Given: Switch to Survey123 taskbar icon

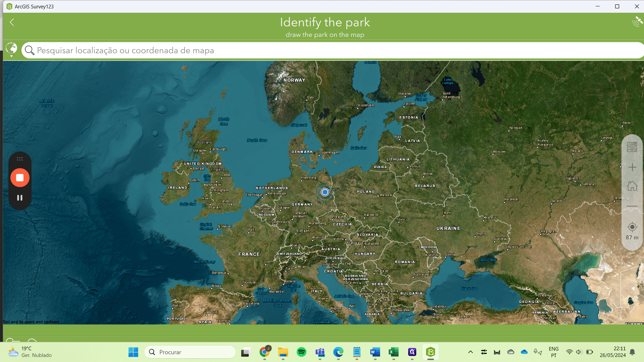Looking at the screenshot, I should pos(431,352).
